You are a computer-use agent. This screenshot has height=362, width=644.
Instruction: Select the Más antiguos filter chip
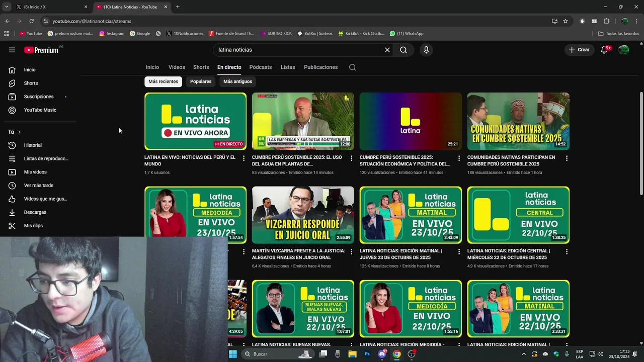(x=237, y=81)
